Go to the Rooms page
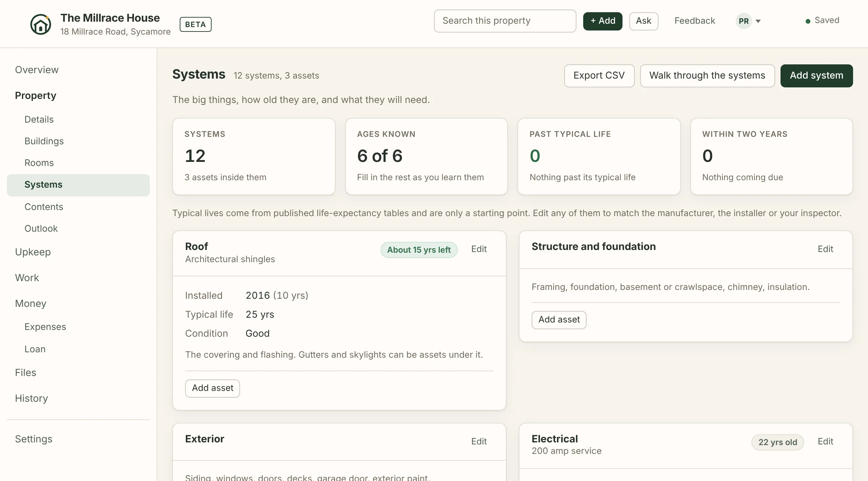868x481 pixels. pyautogui.click(x=39, y=163)
